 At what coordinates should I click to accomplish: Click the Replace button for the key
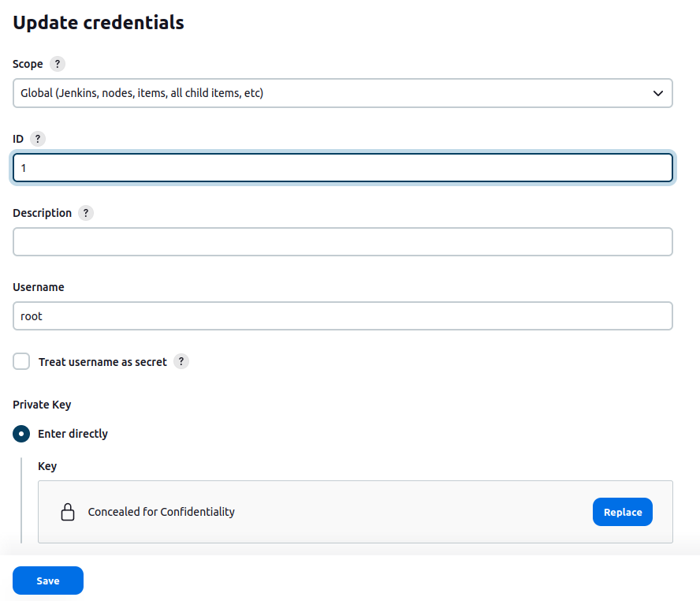click(622, 512)
